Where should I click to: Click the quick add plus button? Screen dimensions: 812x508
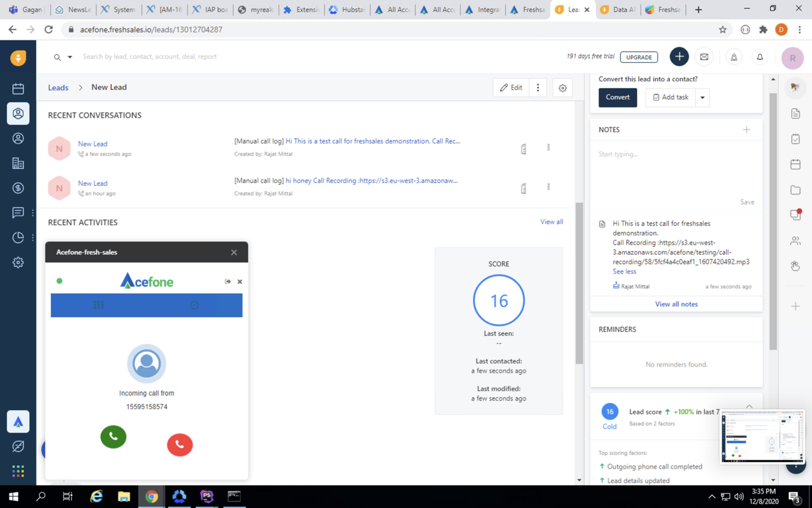point(679,57)
